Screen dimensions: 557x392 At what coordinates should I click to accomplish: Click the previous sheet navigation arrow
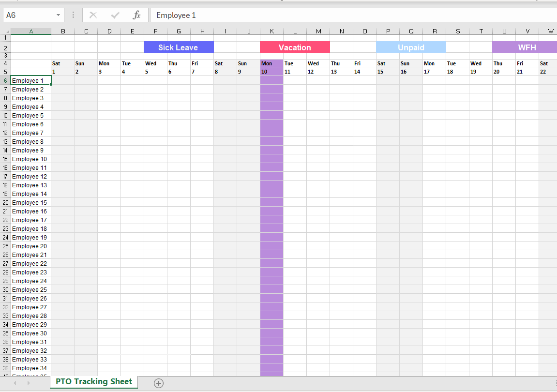coord(15,383)
